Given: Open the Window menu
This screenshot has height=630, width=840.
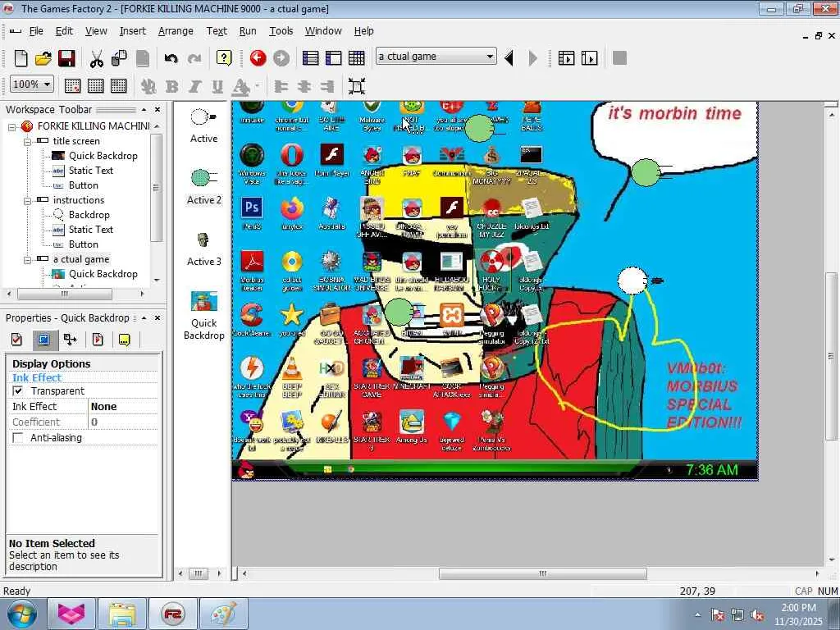Looking at the screenshot, I should (x=323, y=31).
